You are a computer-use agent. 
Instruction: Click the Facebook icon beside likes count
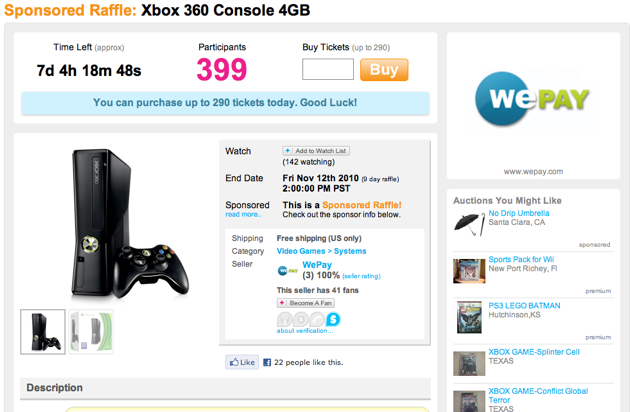[267, 363]
